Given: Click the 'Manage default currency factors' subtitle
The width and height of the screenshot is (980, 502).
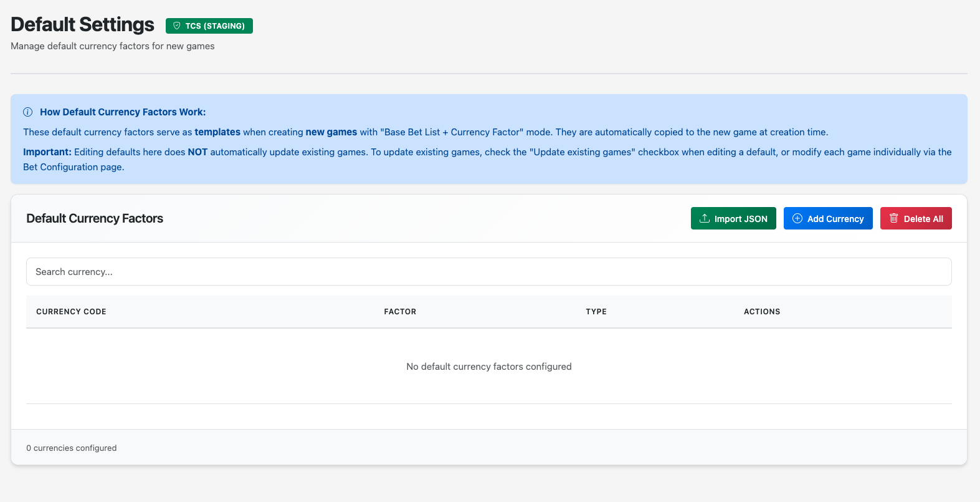Looking at the screenshot, I should (x=113, y=46).
